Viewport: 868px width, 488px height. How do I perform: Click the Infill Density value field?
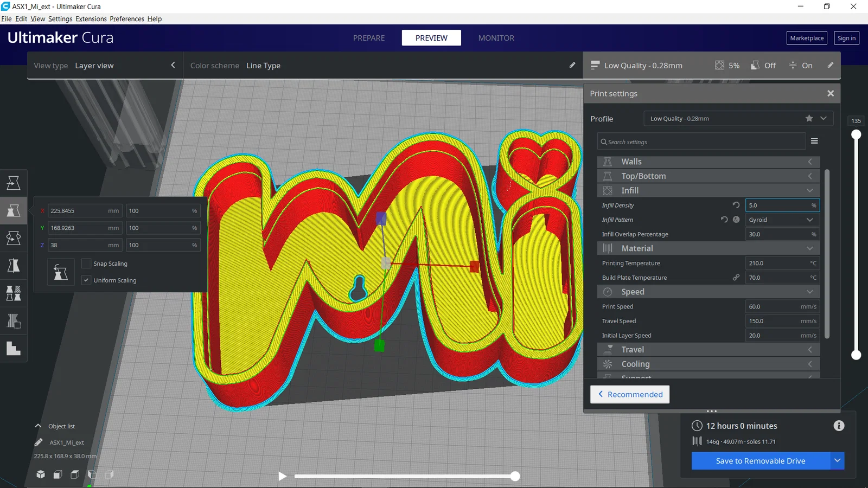(x=782, y=205)
